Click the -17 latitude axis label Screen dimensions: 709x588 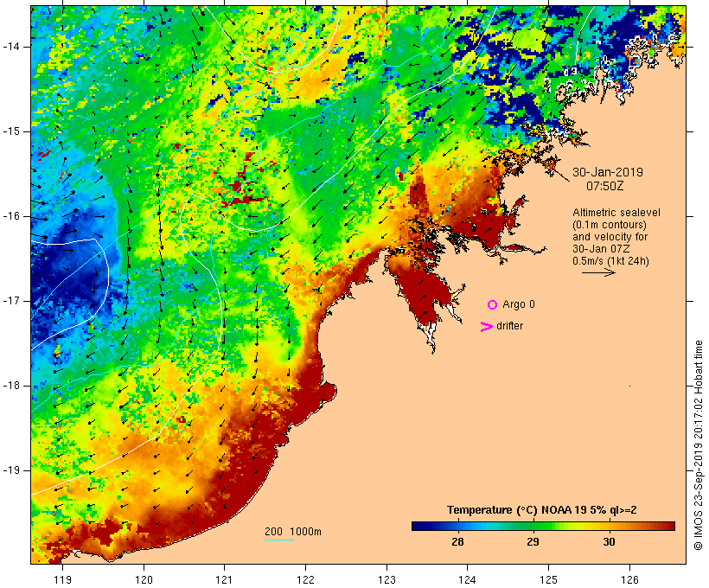coord(11,301)
